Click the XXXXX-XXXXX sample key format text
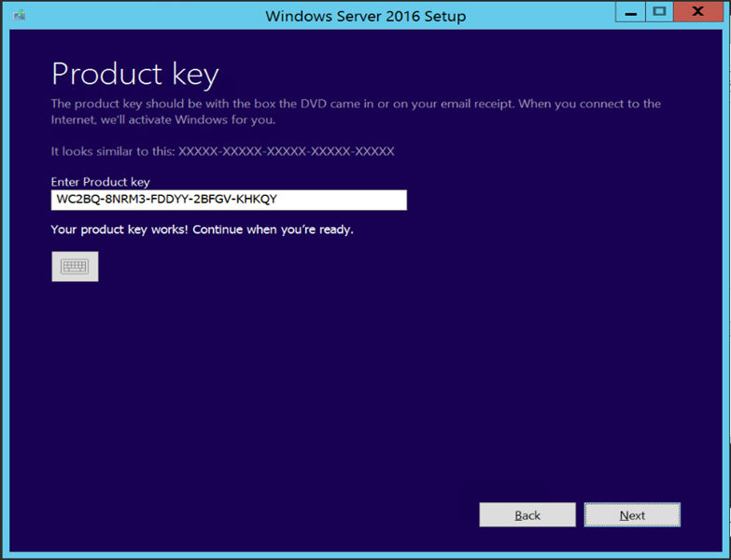Viewport: 731px width, 560px height. coord(287,151)
